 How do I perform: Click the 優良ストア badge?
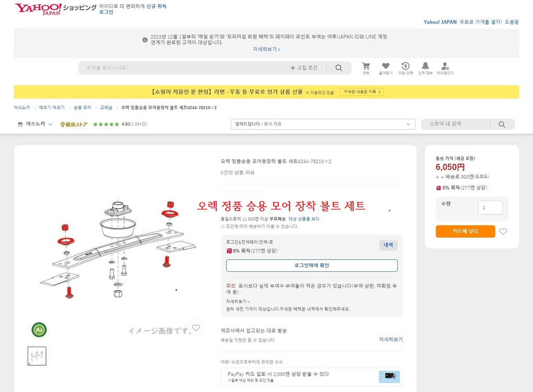pyautogui.click(x=74, y=124)
